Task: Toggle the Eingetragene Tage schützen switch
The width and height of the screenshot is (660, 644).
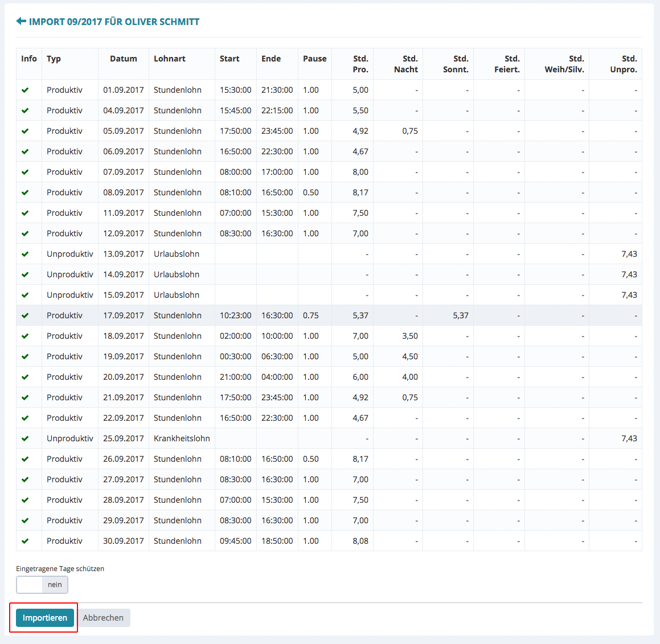Action: click(42, 585)
